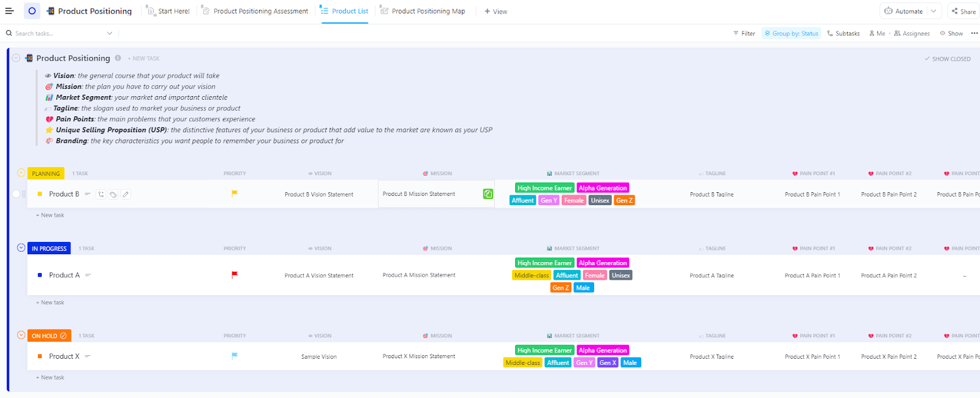Click the subtask icon on Product B
The width and height of the screenshot is (980, 398).
[101, 194]
